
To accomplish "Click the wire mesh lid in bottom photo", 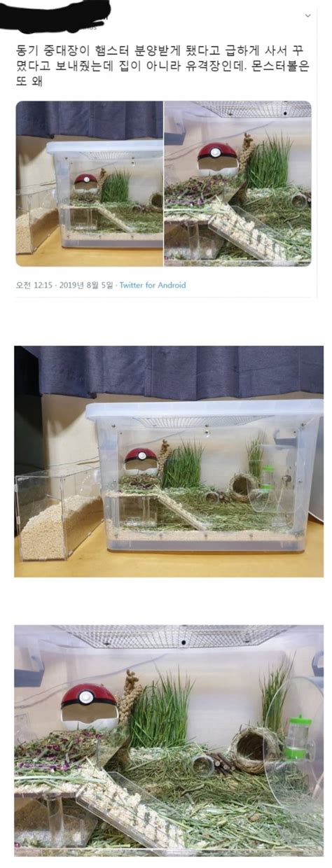I will tap(173, 636).
